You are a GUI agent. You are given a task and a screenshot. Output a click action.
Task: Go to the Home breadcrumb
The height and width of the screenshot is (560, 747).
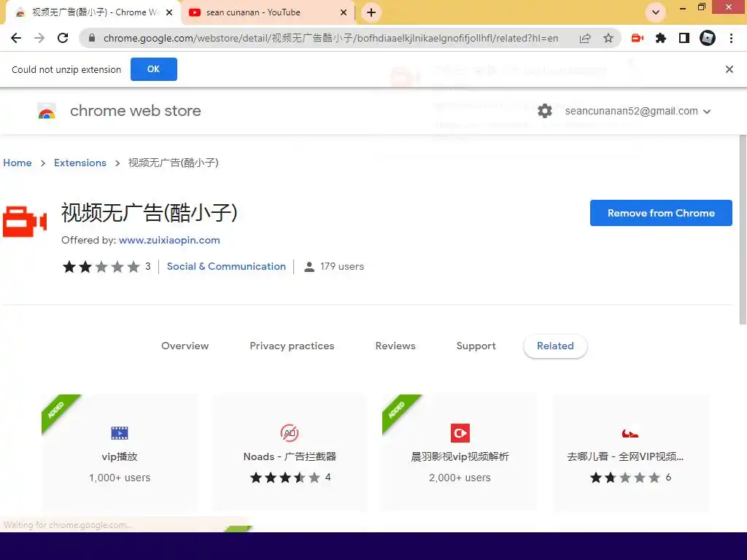(x=18, y=163)
